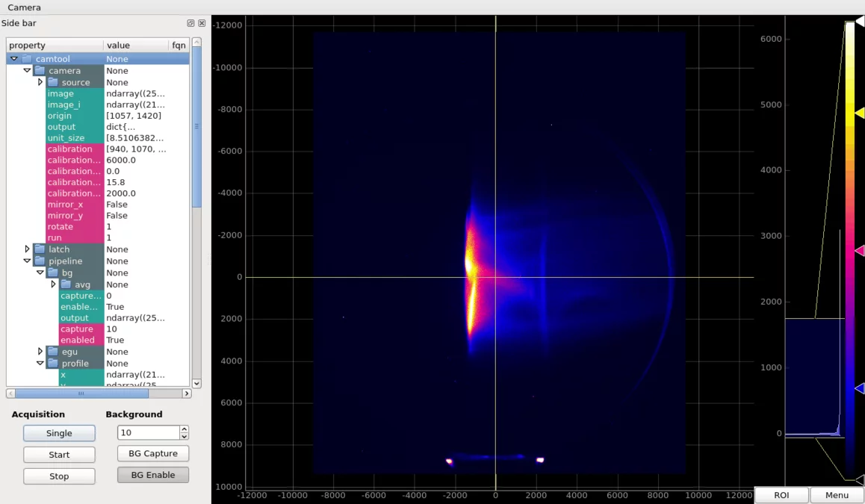Collapse the camtool tree branch

pyautogui.click(x=13, y=58)
